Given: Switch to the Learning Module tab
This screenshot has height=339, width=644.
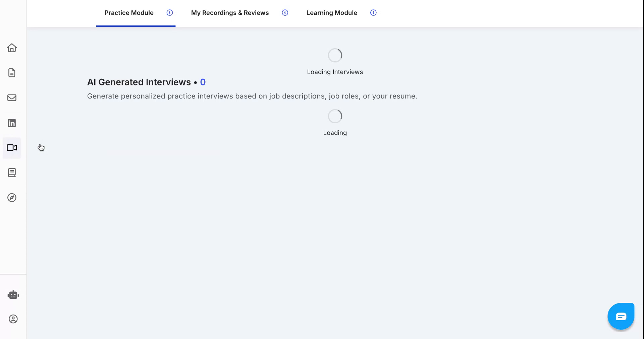Looking at the screenshot, I should (x=331, y=13).
